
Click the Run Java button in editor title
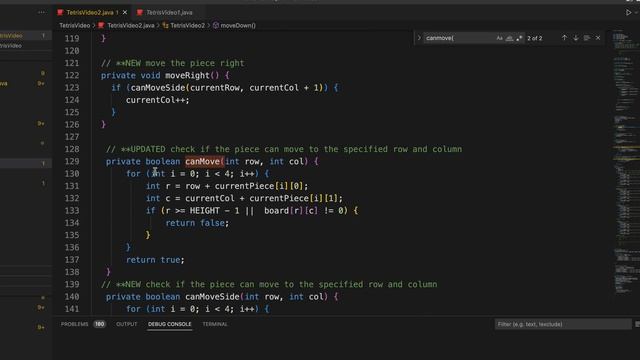tap(628, 13)
